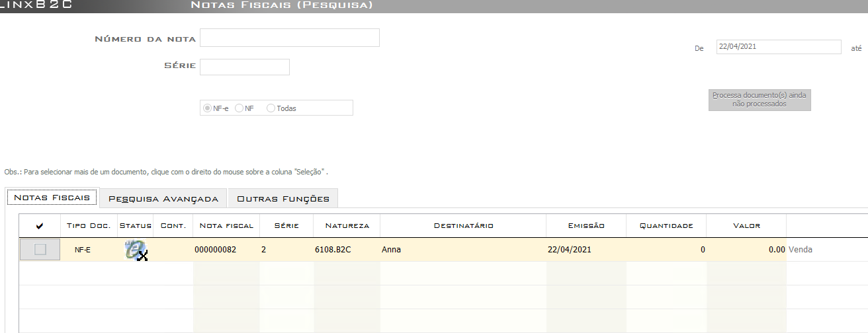Click the Tipo Doc. column header

[89, 226]
